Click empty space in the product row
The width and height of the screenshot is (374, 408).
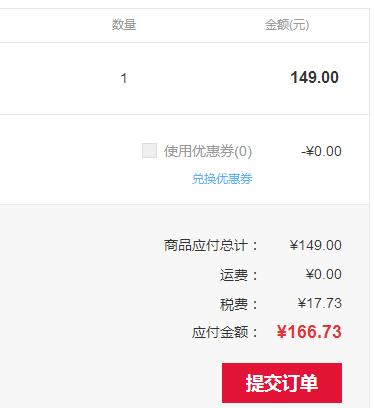point(60,78)
